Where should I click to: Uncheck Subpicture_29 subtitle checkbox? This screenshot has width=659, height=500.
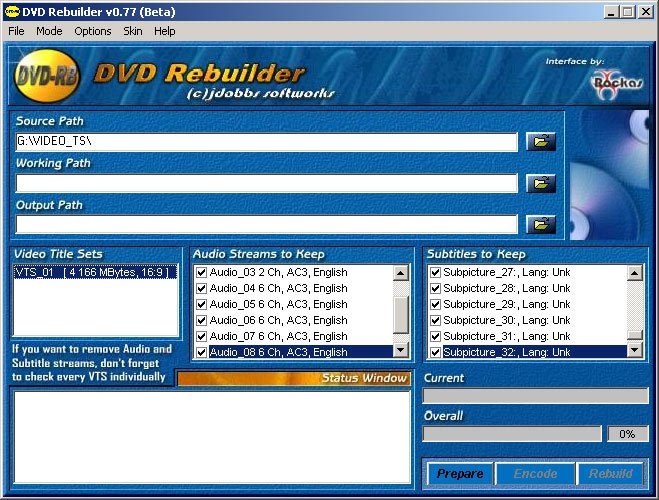tap(435, 304)
